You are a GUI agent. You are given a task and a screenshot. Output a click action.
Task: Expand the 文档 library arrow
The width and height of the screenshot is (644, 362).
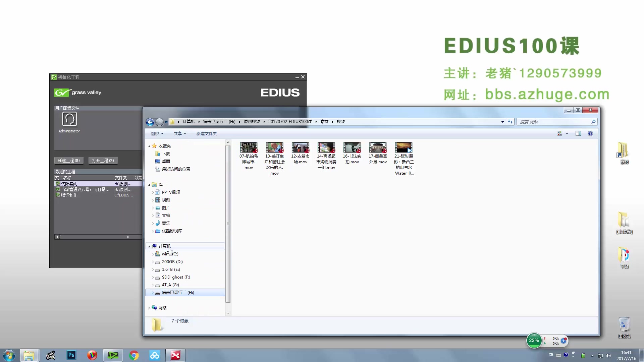pyautogui.click(x=153, y=216)
